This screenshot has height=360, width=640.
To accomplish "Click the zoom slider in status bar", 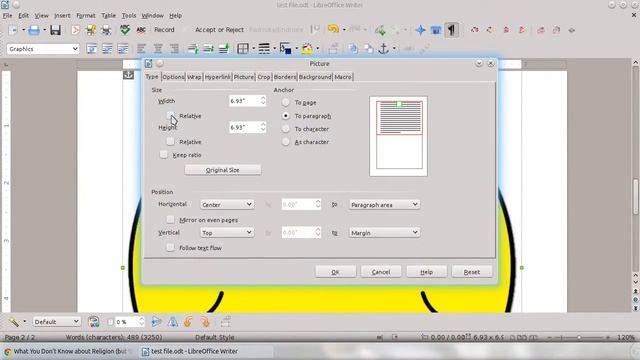I will coord(579,338).
